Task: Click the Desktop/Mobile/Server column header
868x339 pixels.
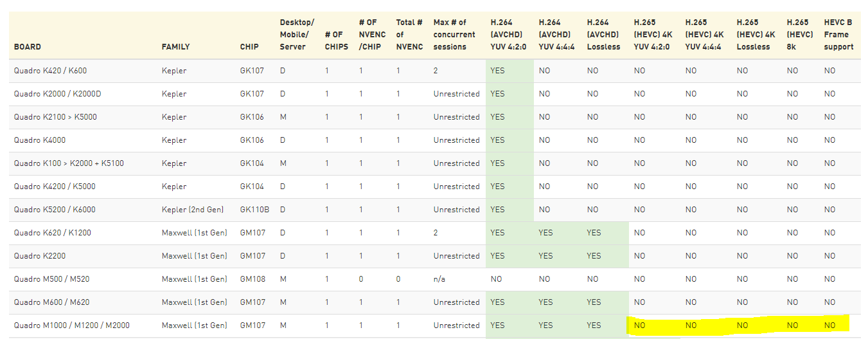Action: (297, 35)
